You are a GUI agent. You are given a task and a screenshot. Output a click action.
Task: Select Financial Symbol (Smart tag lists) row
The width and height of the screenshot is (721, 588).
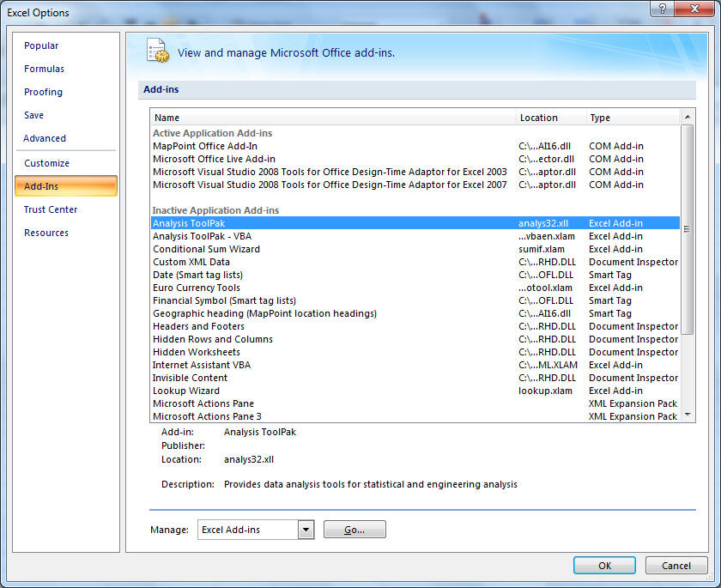[415, 300]
